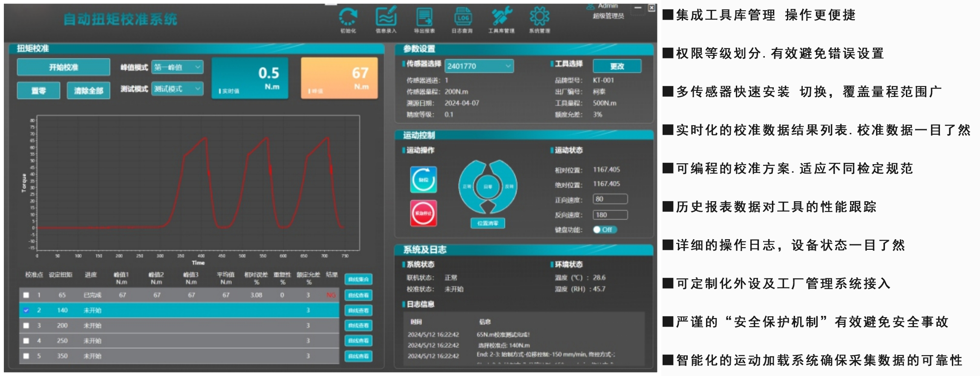Image resolution: width=980 pixels, height=376 pixels.
Task: Click the 3.08 relative error value
Action: pos(256,295)
